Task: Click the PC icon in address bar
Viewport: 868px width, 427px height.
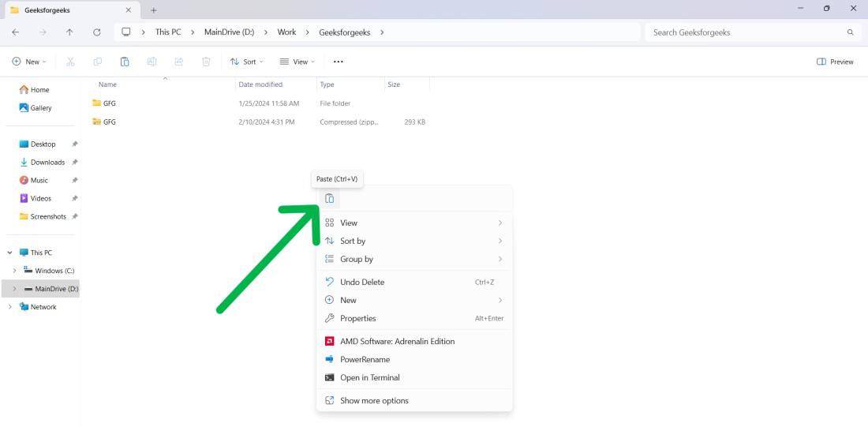Action: point(126,32)
